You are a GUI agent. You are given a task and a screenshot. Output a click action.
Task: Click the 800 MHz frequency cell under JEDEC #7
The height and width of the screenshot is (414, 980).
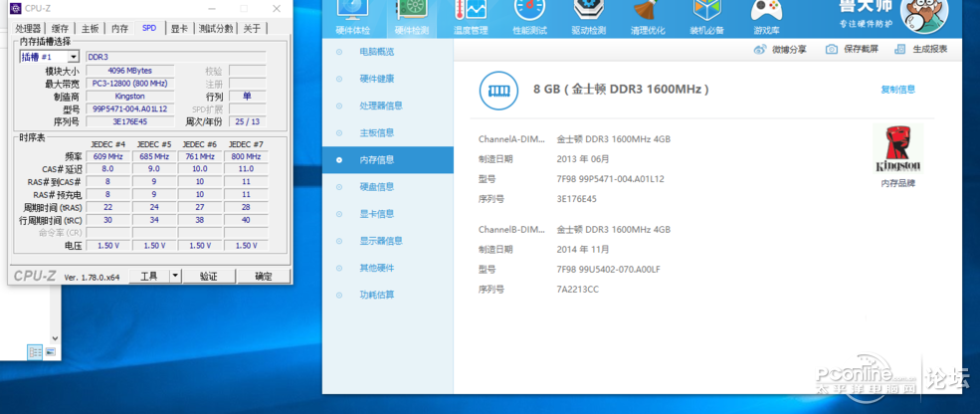247,156
